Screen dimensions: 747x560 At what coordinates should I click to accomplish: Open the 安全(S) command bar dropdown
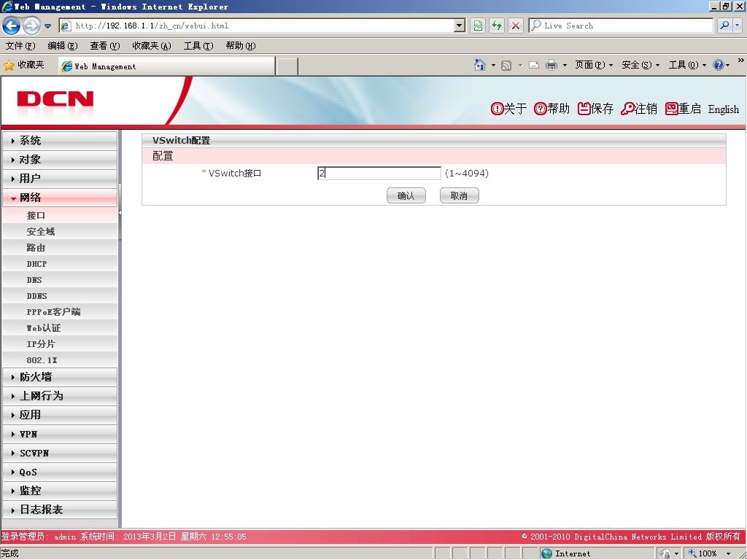click(x=640, y=65)
